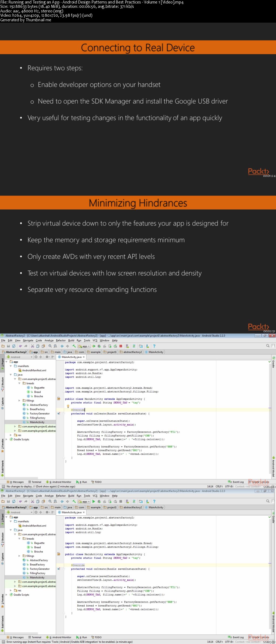Click the Replace icon in the 00:04:22 frame toolbar
Image resolution: width=276 pixels, height=644 pixels.
point(55,346)
